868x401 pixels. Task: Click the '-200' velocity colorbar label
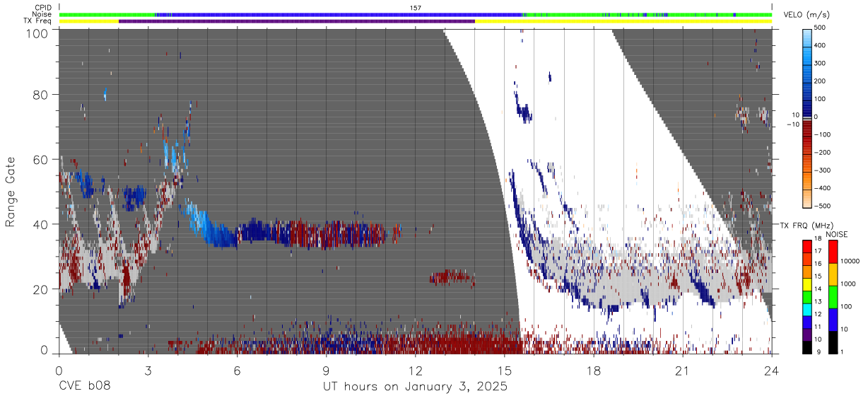point(822,152)
